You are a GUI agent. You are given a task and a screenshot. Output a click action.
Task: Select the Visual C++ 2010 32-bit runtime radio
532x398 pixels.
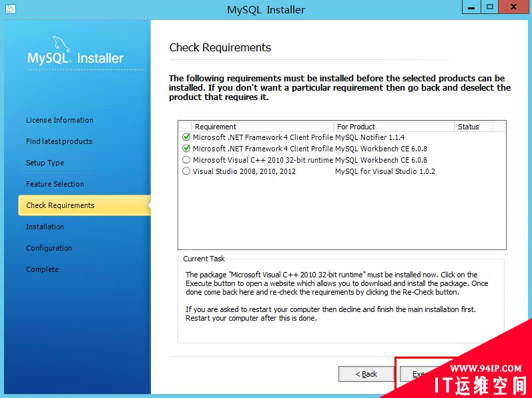pos(186,160)
